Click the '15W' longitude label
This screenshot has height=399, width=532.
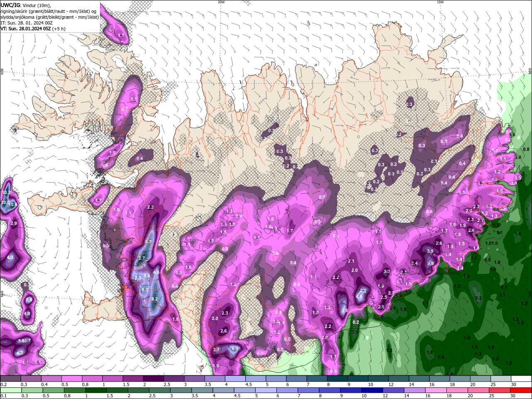point(440,2)
